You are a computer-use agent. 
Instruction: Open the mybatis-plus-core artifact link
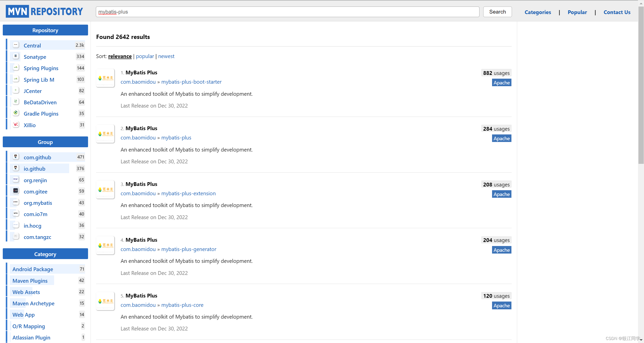click(x=182, y=305)
